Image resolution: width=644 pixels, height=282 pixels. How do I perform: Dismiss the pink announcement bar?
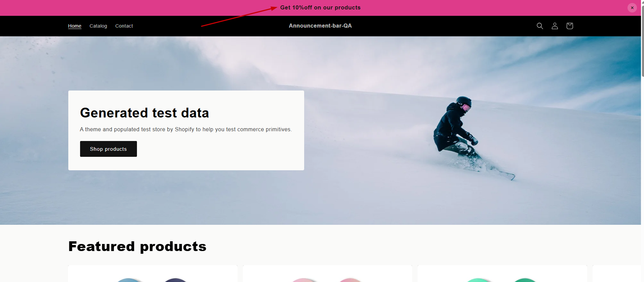[632, 8]
